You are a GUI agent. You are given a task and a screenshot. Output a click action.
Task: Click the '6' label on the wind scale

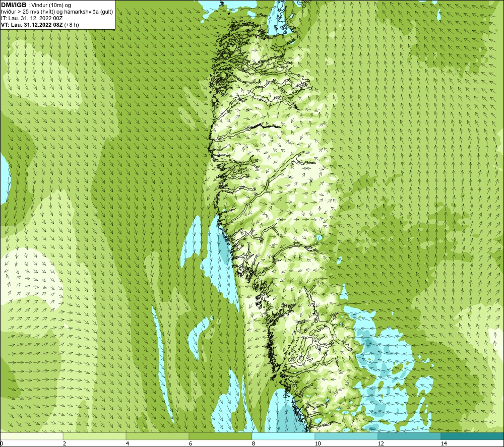pyautogui.click(x=191, y=443)
